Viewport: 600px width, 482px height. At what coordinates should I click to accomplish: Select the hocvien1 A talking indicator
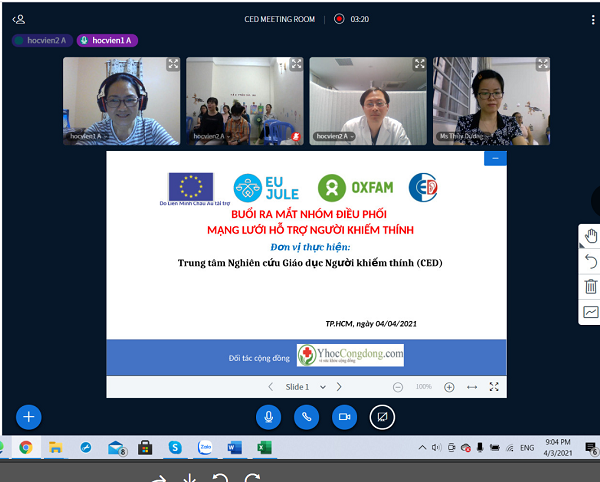pyautogui.click(x=108, y=41)
